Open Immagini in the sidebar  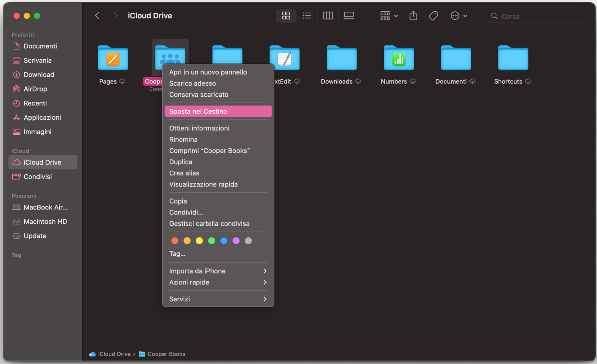tap(43, 132)
